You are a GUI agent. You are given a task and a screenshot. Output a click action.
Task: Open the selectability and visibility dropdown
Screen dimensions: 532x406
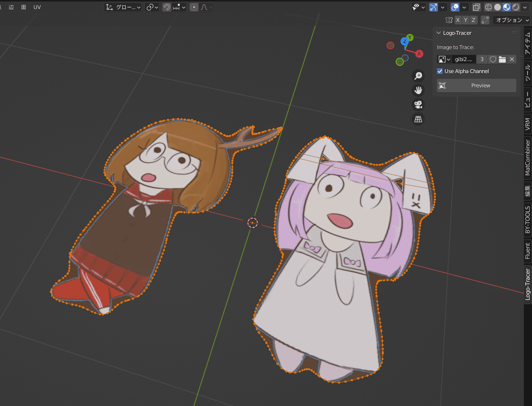tap(419, 7)
